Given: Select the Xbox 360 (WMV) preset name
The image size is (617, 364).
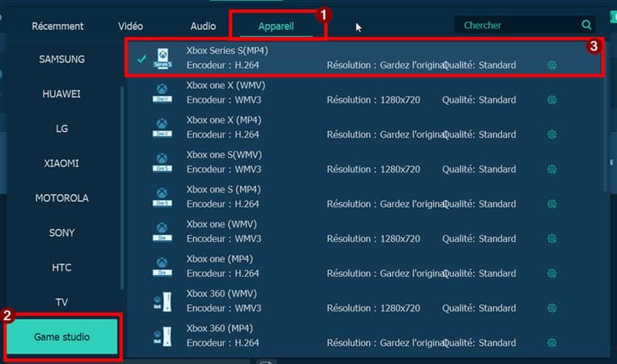Looking at the screenshot, I should point(221,294).
